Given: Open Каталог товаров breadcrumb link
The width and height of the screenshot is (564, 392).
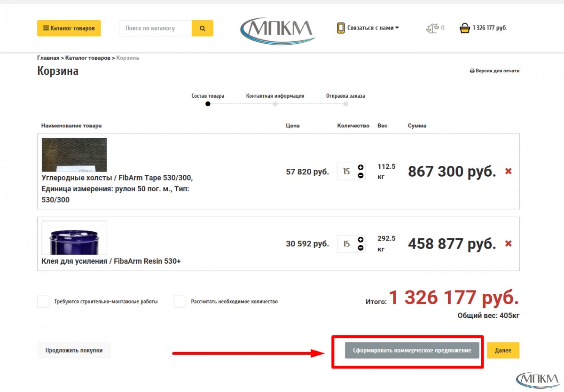Looking at the screenshot, I should [87, 58].
